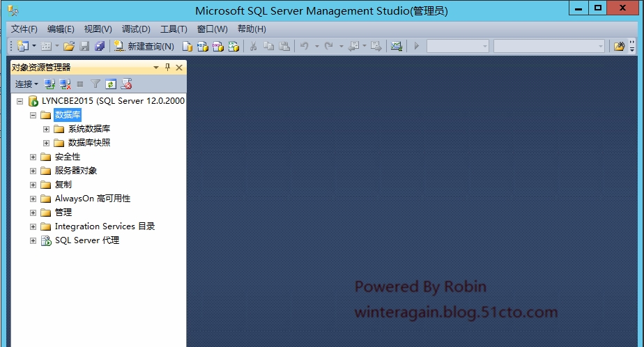Expand the AlwaysOn 高可用性 folder
Image resolution: width=644 pixels, height=347 pixels.
(33, 199)
